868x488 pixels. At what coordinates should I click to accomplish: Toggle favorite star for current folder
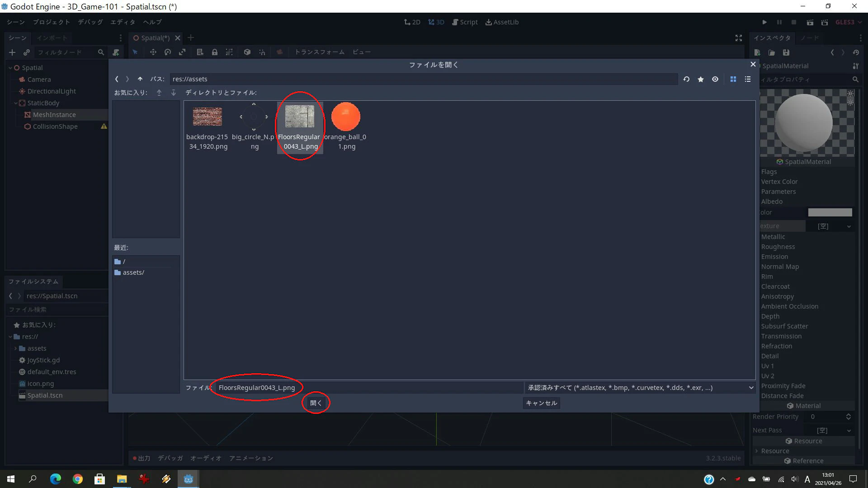pos(701,79)
